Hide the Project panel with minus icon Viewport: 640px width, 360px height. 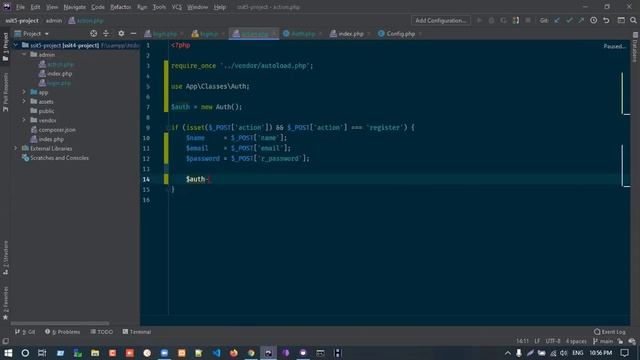pos(133,33)
